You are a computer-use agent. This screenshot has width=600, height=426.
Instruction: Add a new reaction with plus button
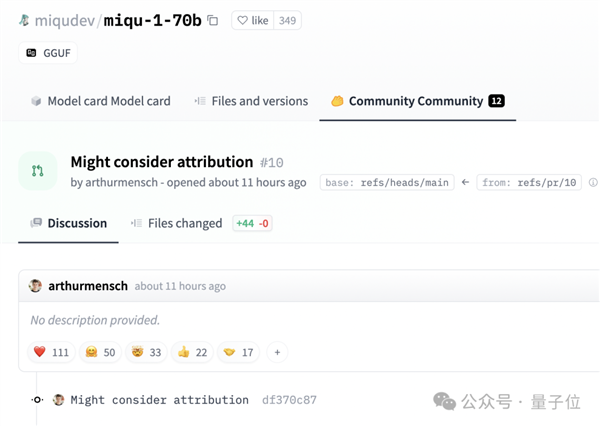click(278, 352)
